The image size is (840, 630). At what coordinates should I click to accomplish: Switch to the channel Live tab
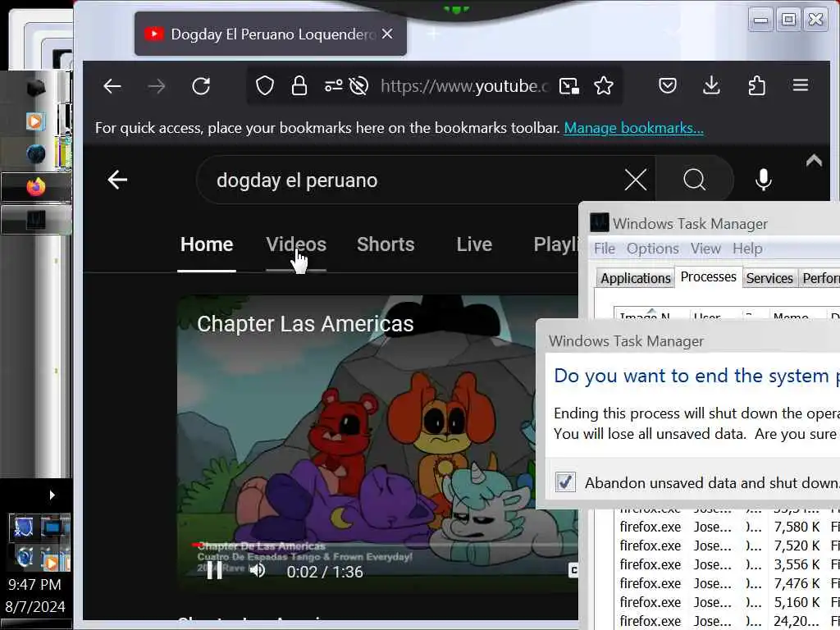click(x=474, y=244)
